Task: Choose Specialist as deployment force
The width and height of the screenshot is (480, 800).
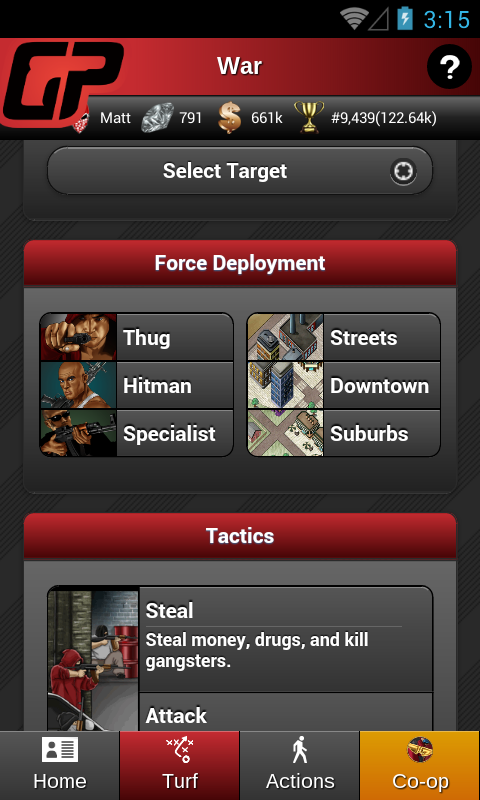Action: point(137,433)
